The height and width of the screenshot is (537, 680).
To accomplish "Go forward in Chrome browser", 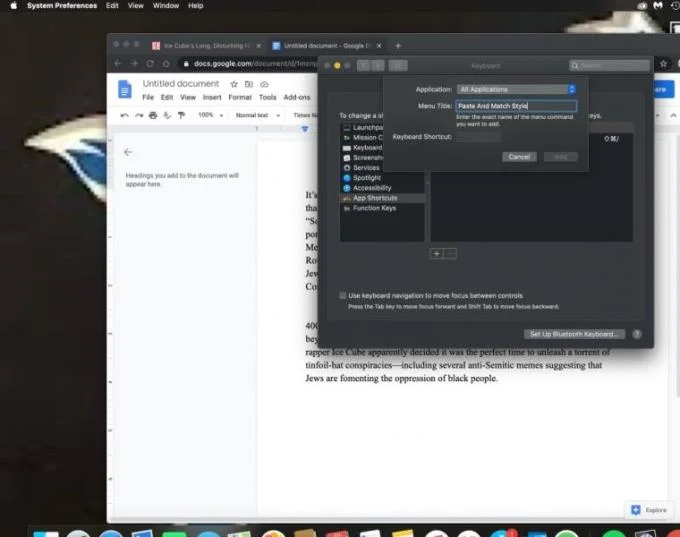I will (x=134, y=64).
